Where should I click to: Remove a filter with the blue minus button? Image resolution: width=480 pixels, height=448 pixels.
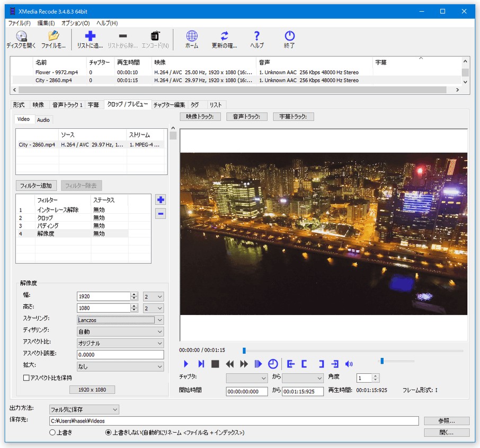click(161, 214)
